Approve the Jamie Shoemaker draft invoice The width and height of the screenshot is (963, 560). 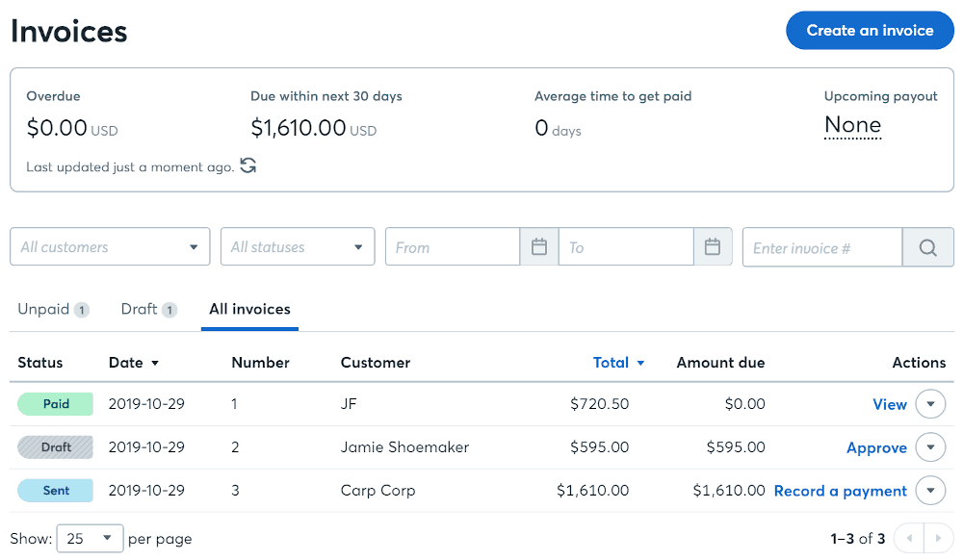coord(876,447)
